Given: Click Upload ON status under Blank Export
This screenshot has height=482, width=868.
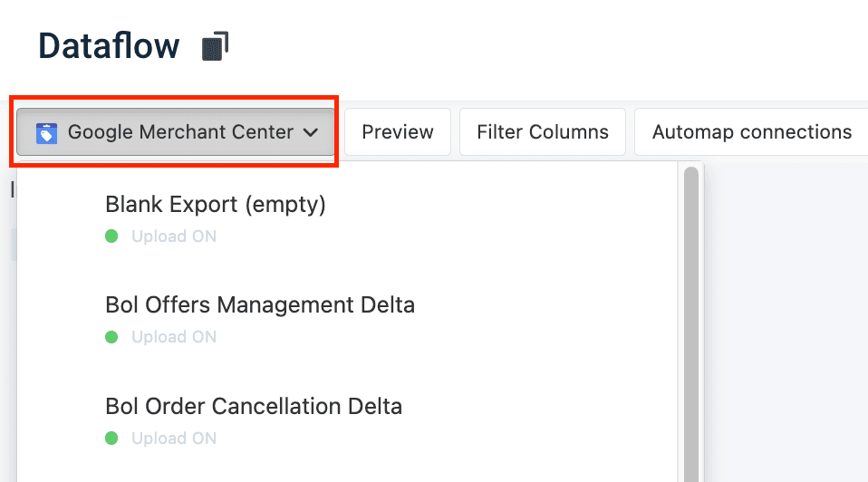Looking at the screenshot, I should click(x=174, y=236).
